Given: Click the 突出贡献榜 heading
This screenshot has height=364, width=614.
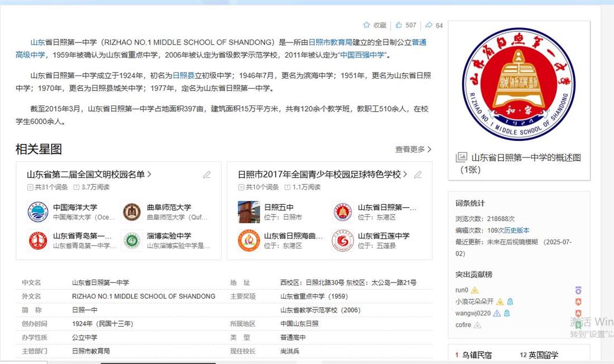Looking at the screenshot, I should pyautogui.click(x=474, y=274).
